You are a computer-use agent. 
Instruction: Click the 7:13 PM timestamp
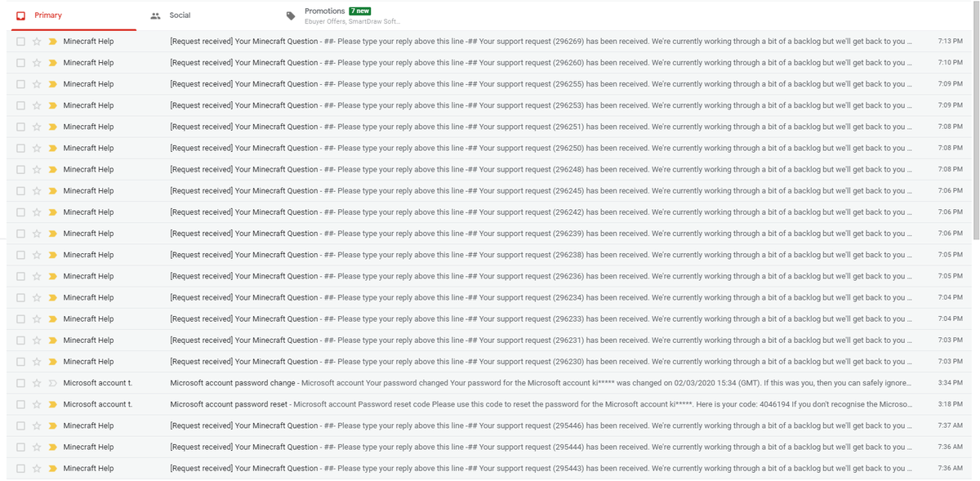951,41
